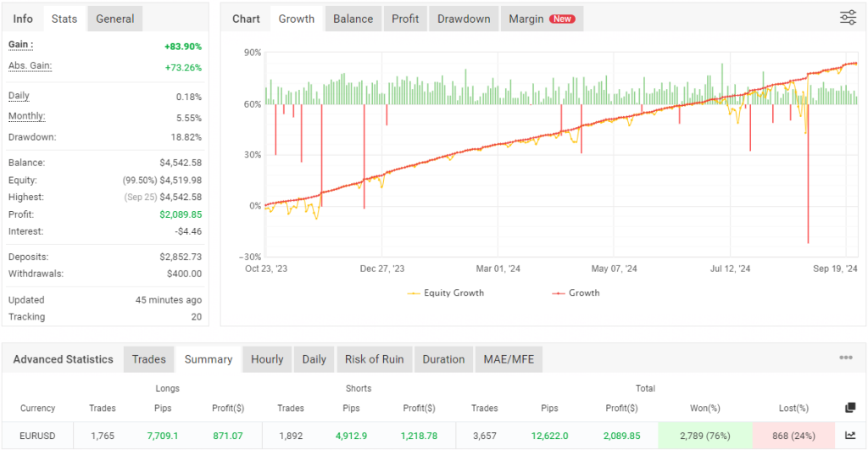The image size is (868, 450).
Task: Open the Margin tab marked New
Action: [541, 19]
